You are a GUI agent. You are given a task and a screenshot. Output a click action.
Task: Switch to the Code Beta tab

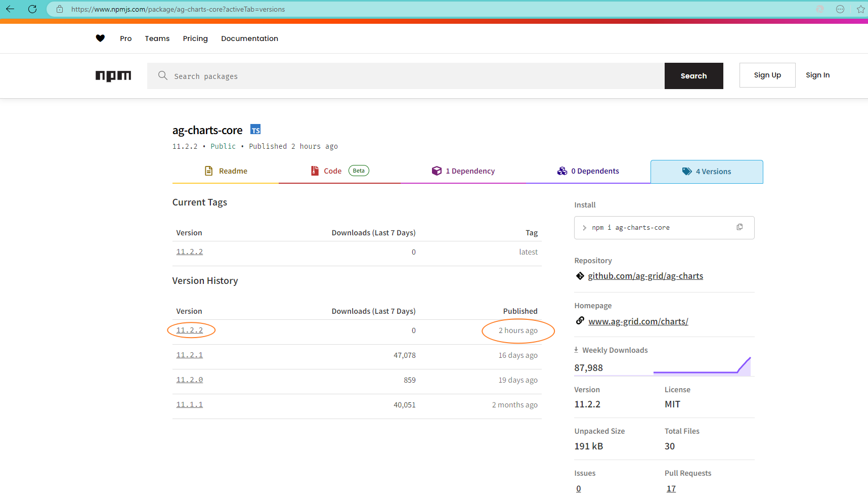339,171
